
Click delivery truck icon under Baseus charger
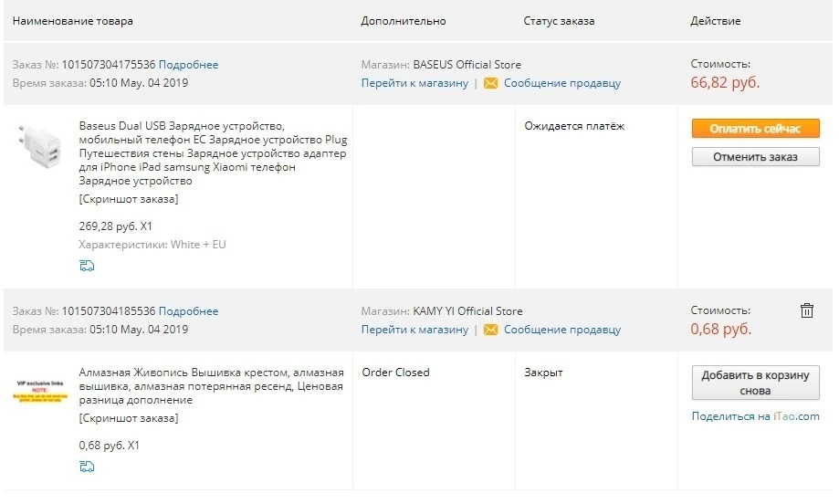[87, 266]
